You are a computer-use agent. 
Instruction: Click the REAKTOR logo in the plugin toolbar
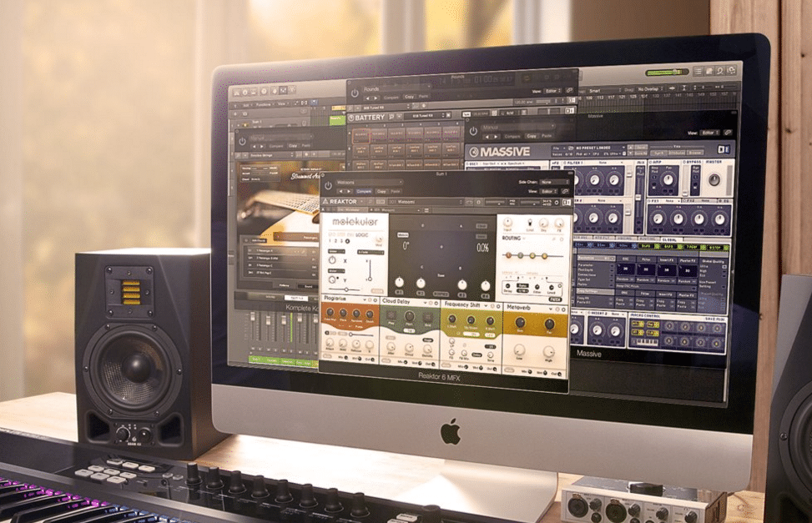pos(340,201)
